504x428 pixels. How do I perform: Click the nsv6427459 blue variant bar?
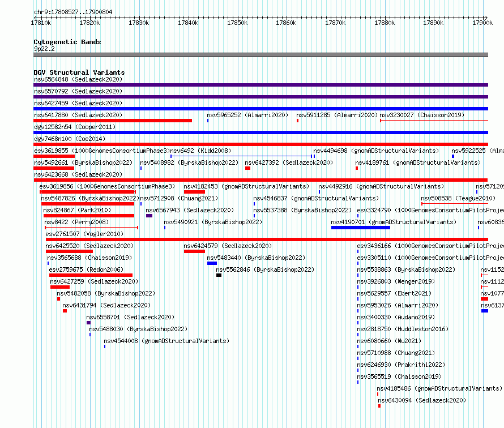tap(260, 109)
